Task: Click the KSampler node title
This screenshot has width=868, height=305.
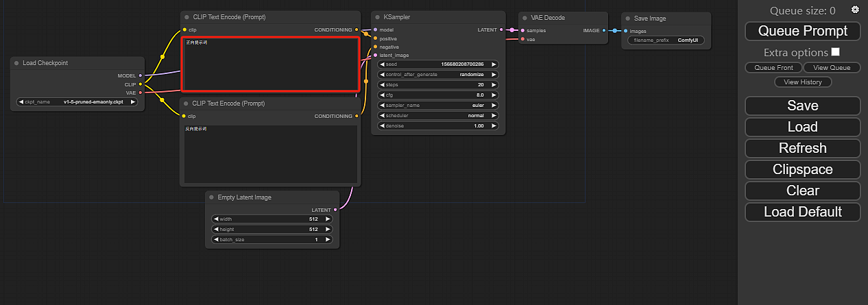Action: tap(398, 17)
